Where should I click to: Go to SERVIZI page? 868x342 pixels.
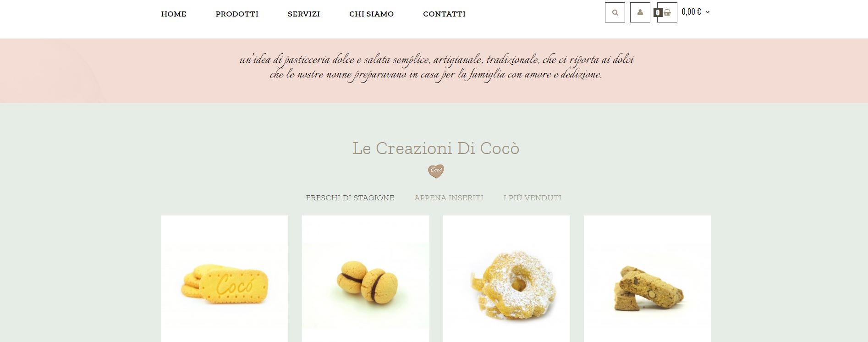tap(304, 14)
